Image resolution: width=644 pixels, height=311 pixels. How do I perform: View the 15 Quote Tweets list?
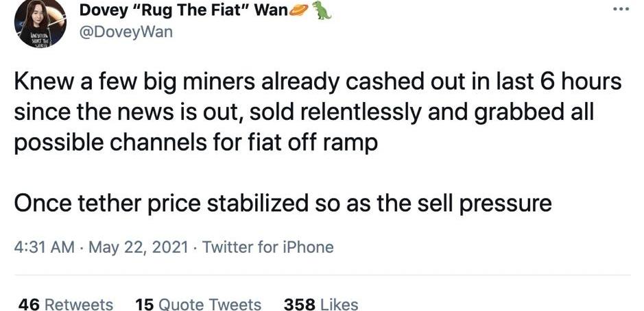tap(198, 304)
